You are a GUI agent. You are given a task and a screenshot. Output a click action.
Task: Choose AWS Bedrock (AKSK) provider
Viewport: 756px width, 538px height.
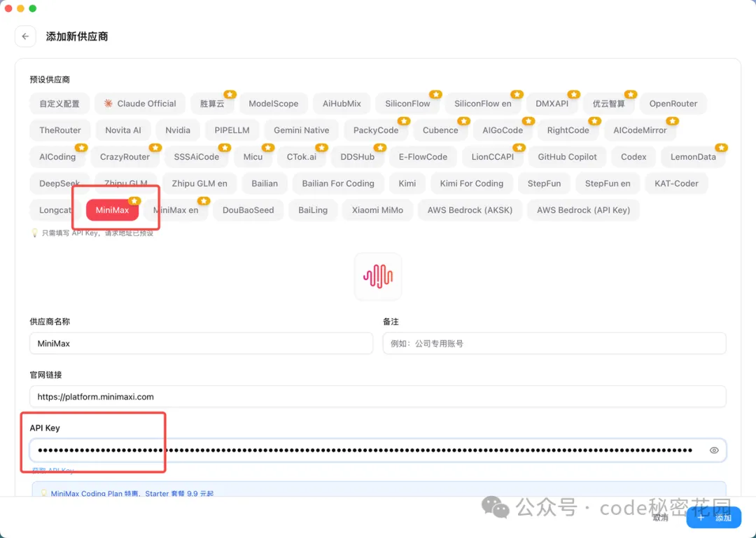pyautogui.click(x=470, y=210)
